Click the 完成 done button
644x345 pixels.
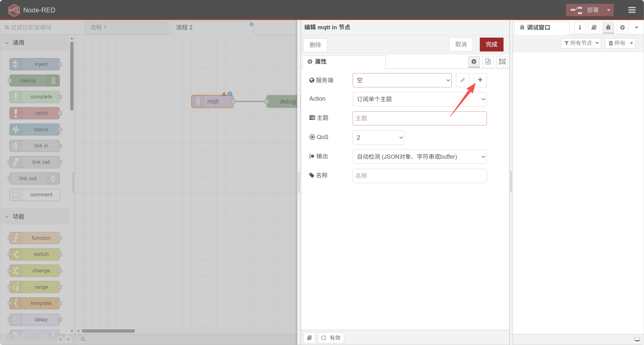[491, 44]
